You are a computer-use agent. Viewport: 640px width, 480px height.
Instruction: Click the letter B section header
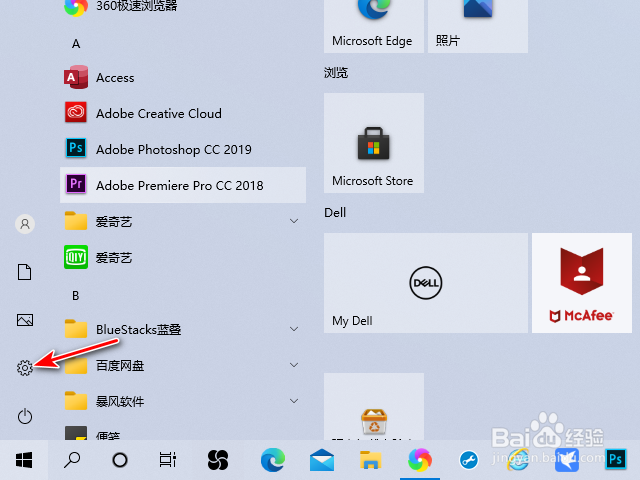tap(76, 296)
